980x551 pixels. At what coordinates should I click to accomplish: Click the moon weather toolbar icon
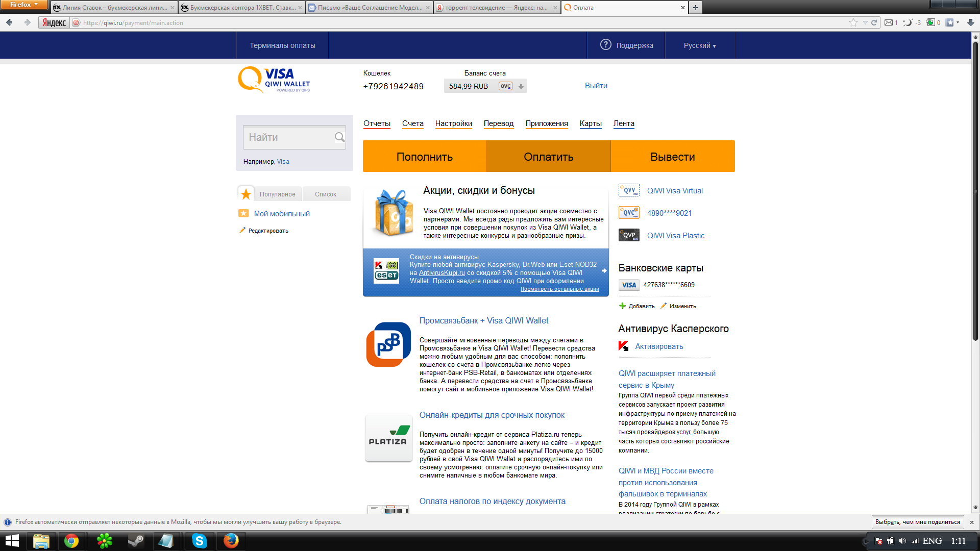tap(908, 22)
